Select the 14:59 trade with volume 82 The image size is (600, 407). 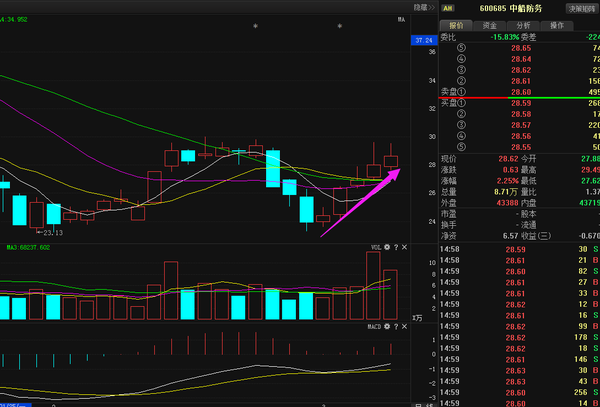[519, 272]
